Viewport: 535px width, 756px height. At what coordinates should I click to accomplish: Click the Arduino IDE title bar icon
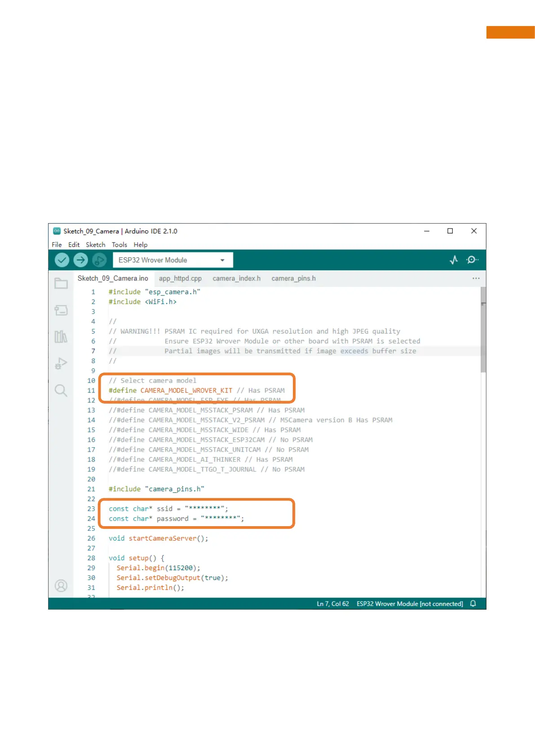[x=57, y=231]
